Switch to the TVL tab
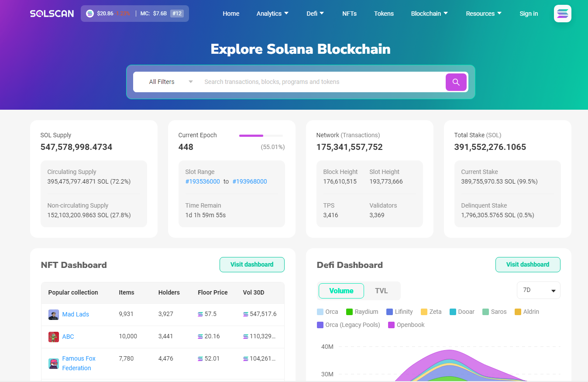This screenshot has width=588, height=382. click(381, 291)
